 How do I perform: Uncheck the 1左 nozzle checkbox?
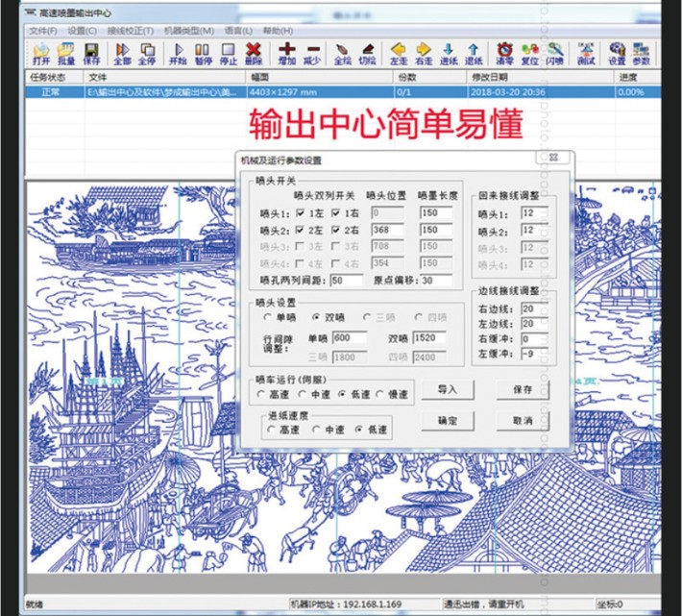[301, 212]
